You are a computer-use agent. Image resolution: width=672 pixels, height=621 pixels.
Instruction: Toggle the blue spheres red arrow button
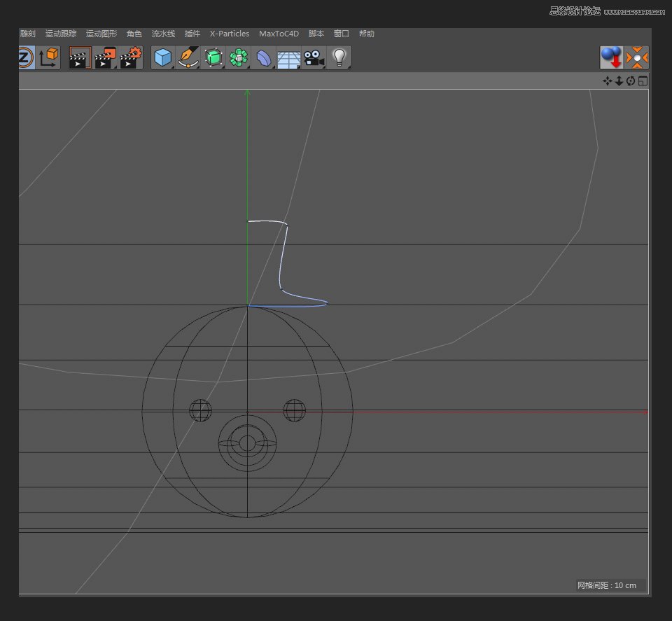pos(611,57)
